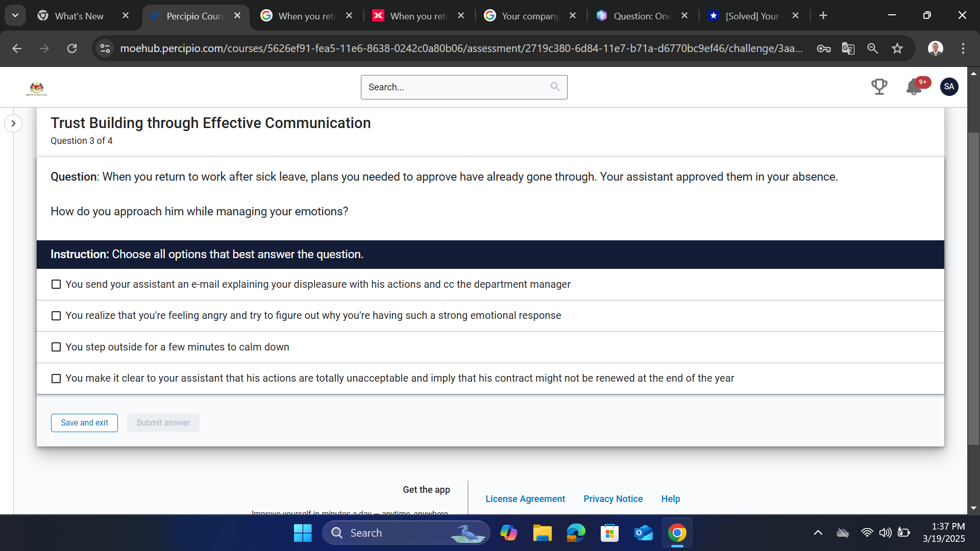
Task: Switch to the What's New tab
Action: coord(79,16)
